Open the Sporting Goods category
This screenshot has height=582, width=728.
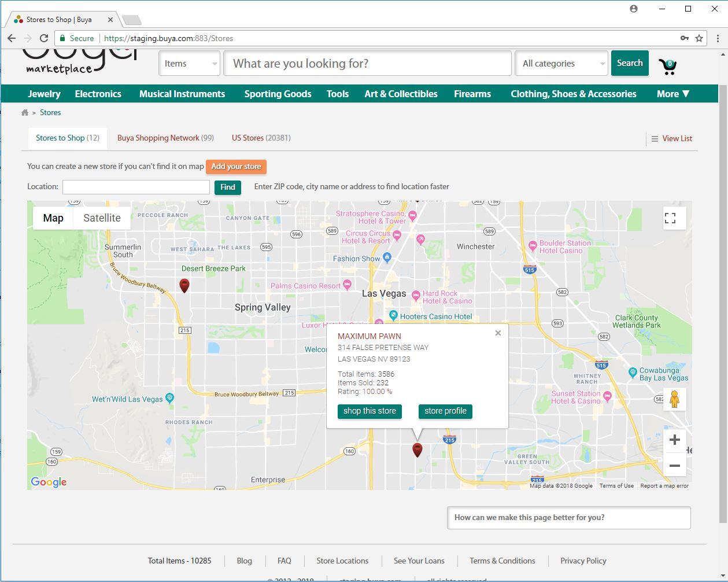pyautogui.click(x=278, y=94)
